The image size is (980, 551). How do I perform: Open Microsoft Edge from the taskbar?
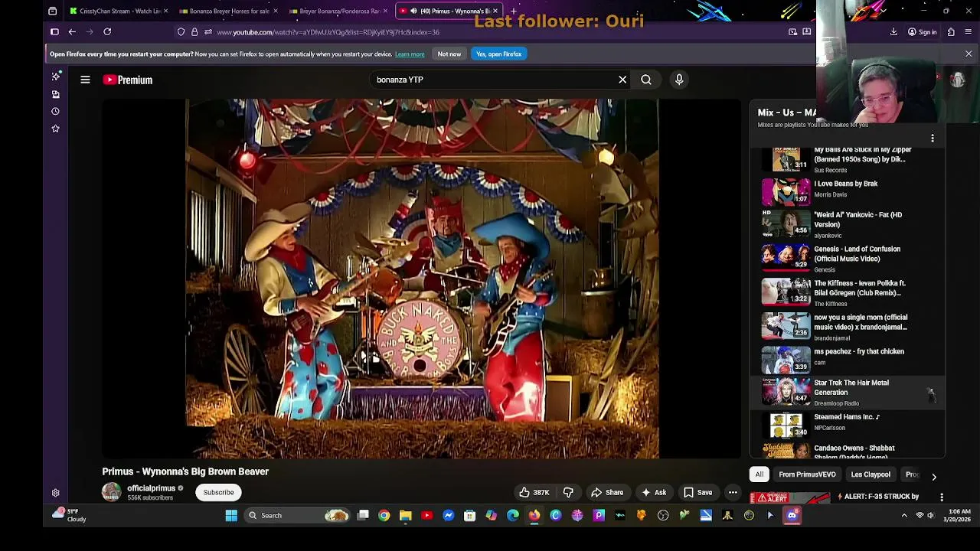coord(513,516)
